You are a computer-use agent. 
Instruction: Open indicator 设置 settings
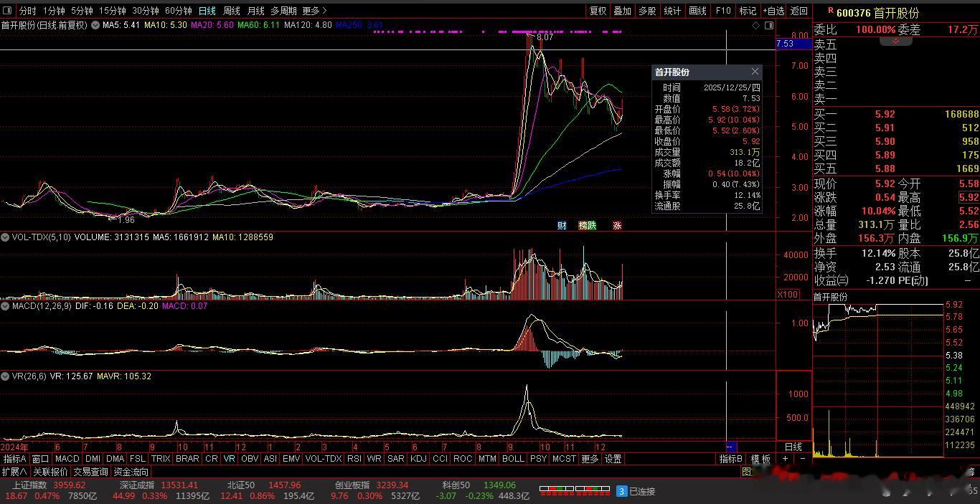click(x=613, y=459)
